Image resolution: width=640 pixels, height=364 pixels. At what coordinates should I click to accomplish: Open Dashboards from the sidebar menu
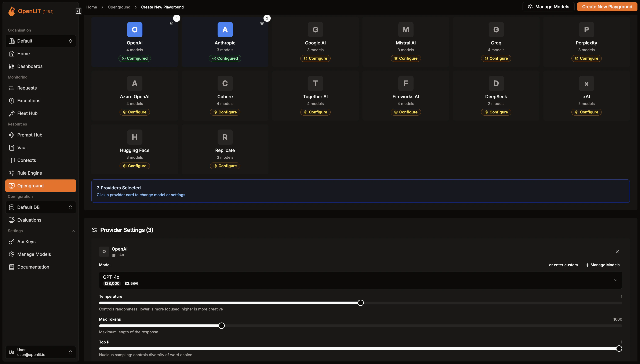pos(30,66)
